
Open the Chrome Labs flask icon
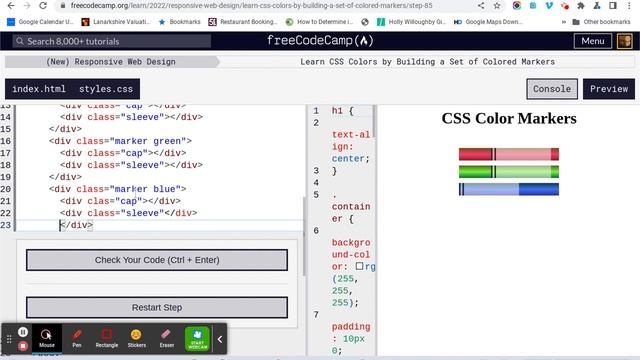pos(597,6)
